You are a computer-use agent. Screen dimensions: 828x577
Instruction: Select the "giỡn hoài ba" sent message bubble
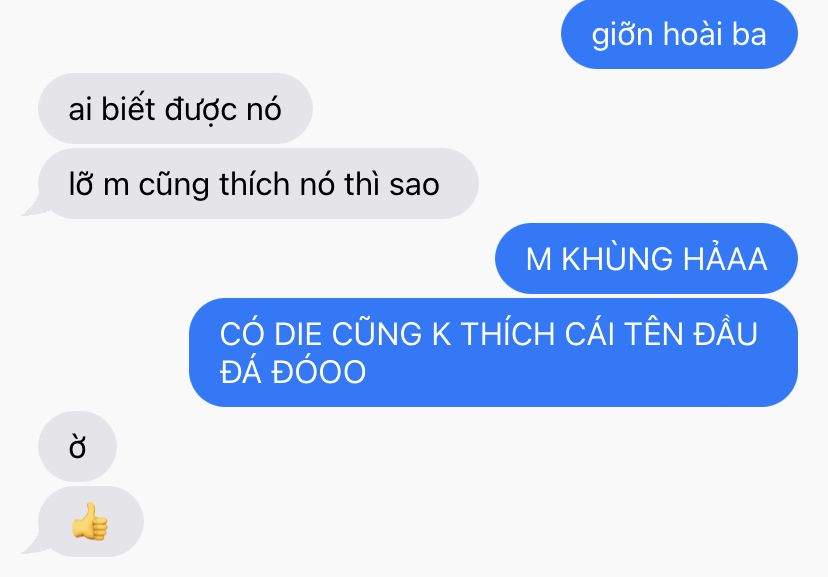coord(679,34)
